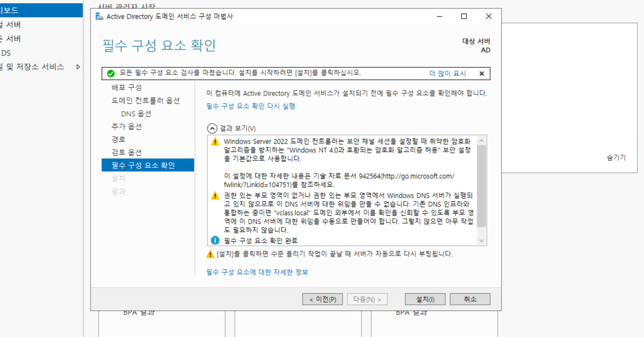Screen dimensions: 644x337
Task: Expand the storage services sidebar arrow
Action: point(78,67)
